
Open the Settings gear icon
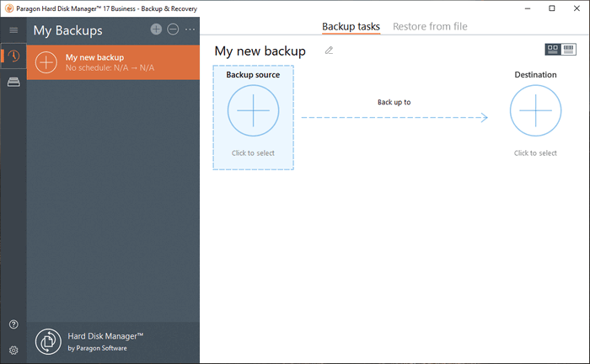(13, 350)
